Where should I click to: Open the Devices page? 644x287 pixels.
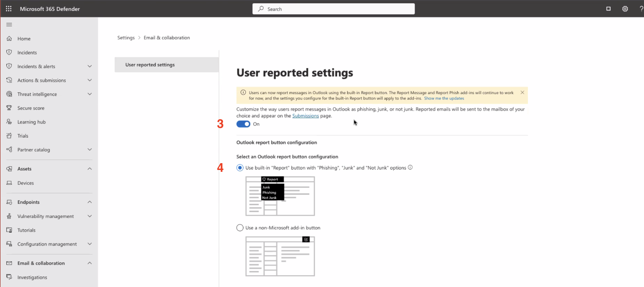26,183
